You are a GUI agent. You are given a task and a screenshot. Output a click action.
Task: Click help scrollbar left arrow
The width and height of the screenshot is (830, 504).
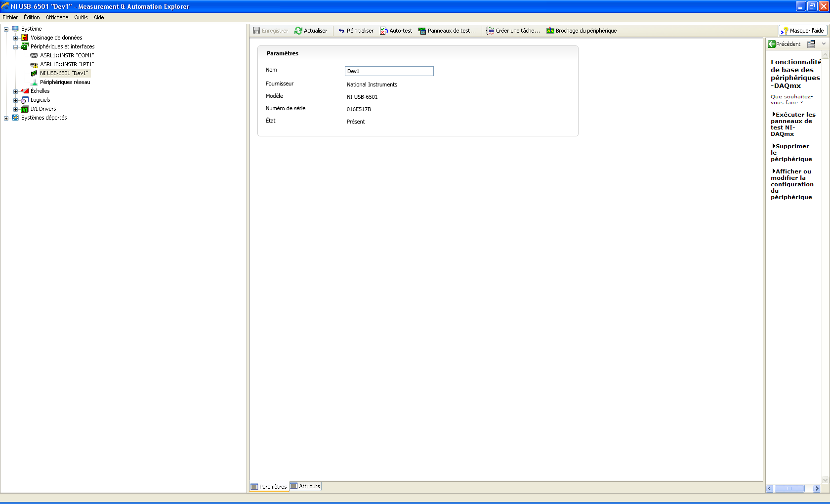(770, 489)
